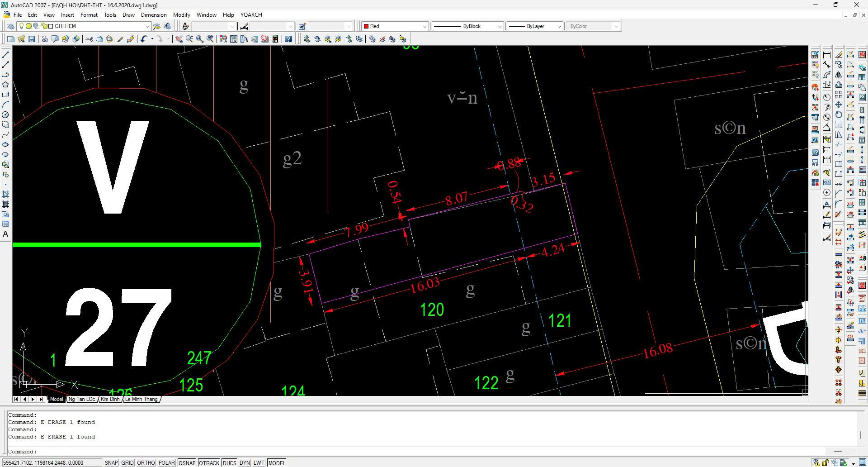868x467 pixels.
Task: Activate the Multiline Text tool
Action: click(x=5, y=234)
